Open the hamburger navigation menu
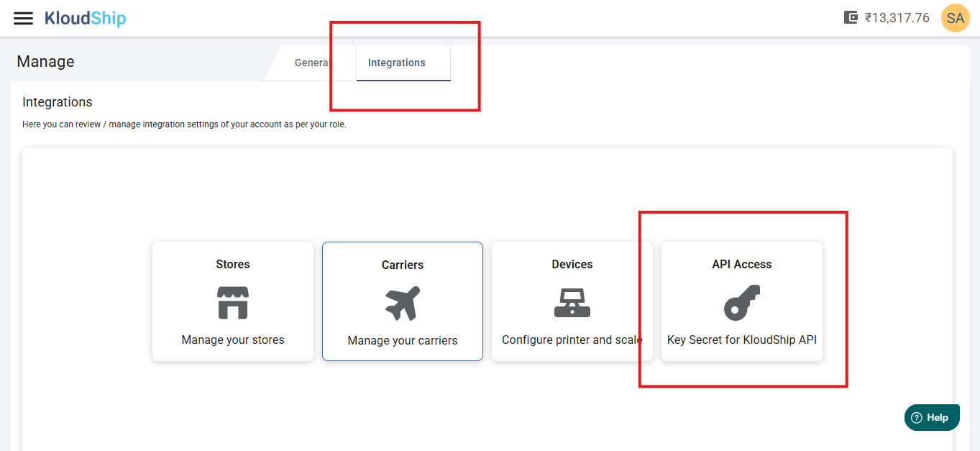Screen dimensions: 980x451 coord(23,18)
